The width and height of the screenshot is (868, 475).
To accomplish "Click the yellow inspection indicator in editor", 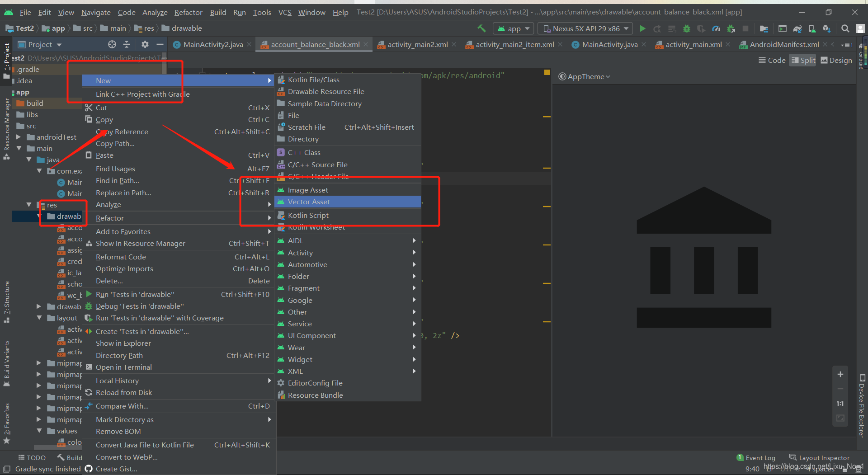I will 547,72.
